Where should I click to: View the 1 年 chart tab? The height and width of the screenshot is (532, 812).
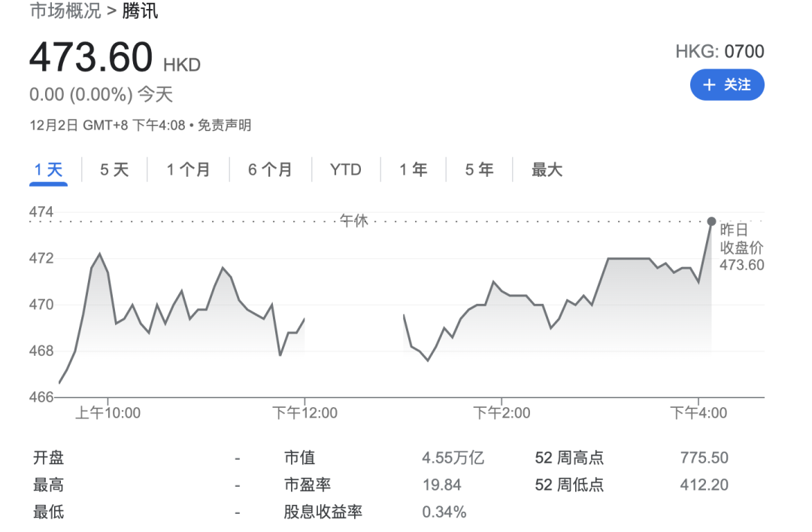click(413, 170)
